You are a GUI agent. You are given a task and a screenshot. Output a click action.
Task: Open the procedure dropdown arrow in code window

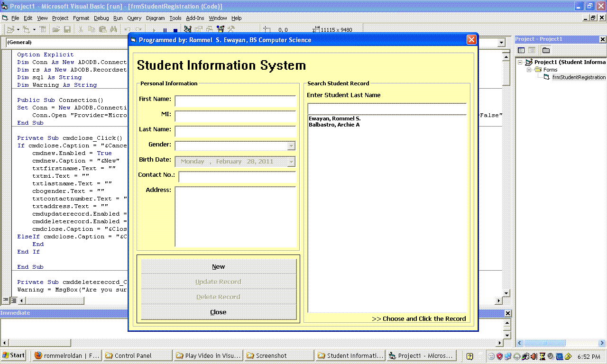point(502,43)
